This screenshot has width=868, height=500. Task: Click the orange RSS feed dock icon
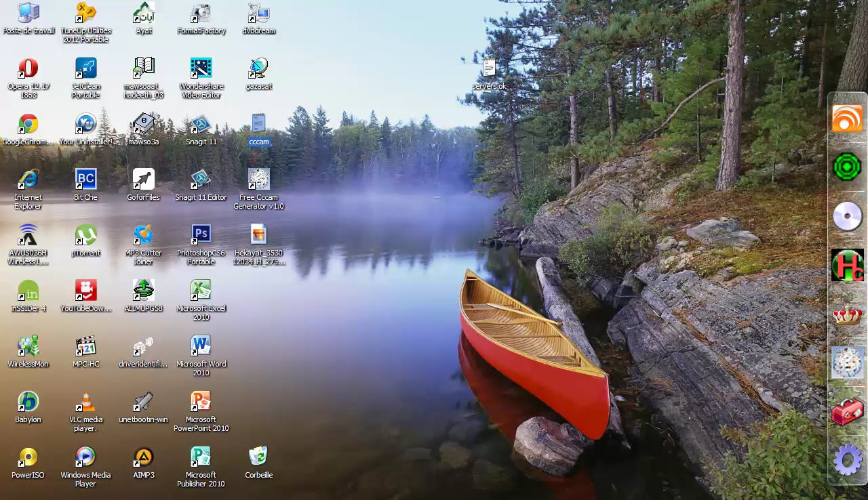[847, 119]
